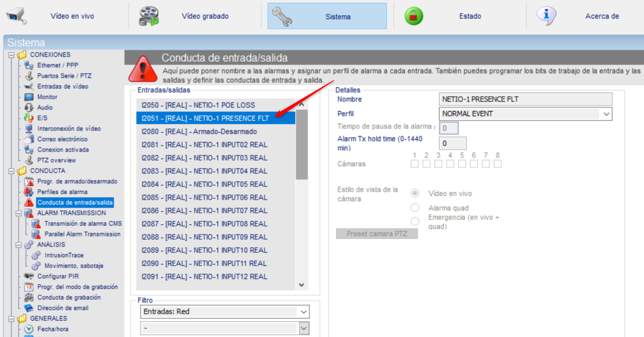This screenshot has height=337, width=644.
Task: Open Dirección de email tree item
Action: [x=63, y=308]
